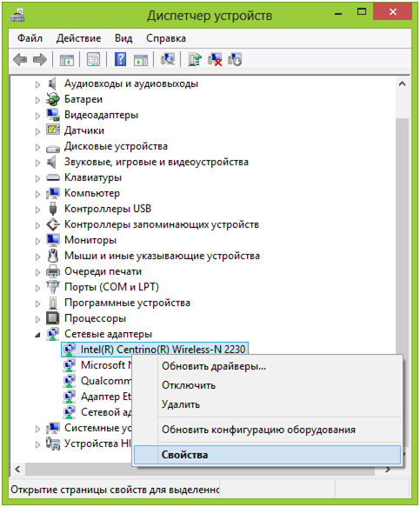Image resolution: width=420 pixels, height=507 pixels.
Task: Select the disk drive icon beside Дисковые устройства
Action: tap(53, 149)
